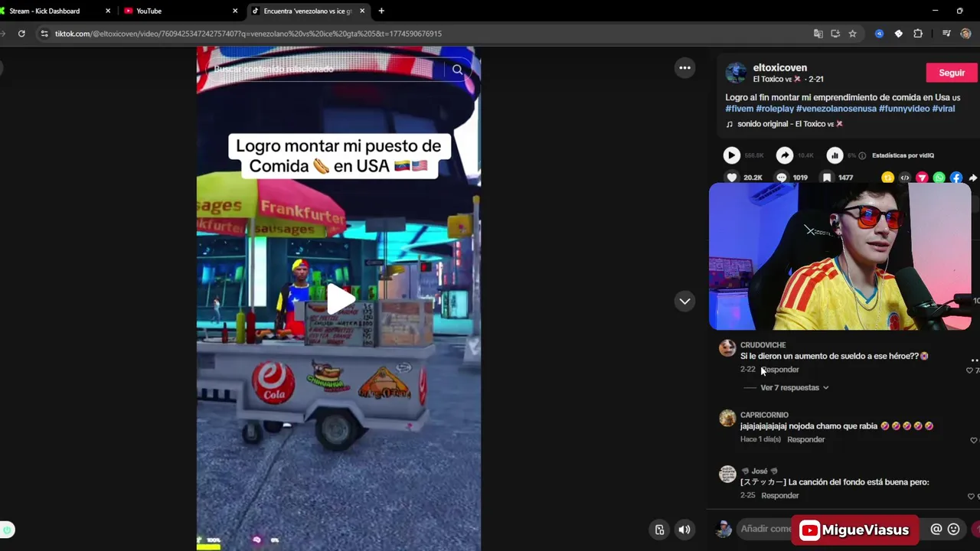Open comments via speech bubble icon

[781, 178]
